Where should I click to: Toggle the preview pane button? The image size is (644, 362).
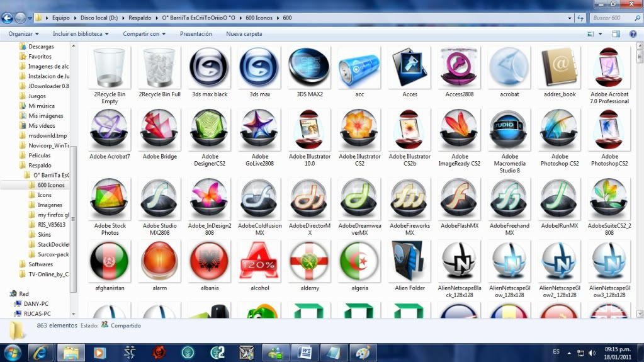pyautogui.click(x=616, y=34)
